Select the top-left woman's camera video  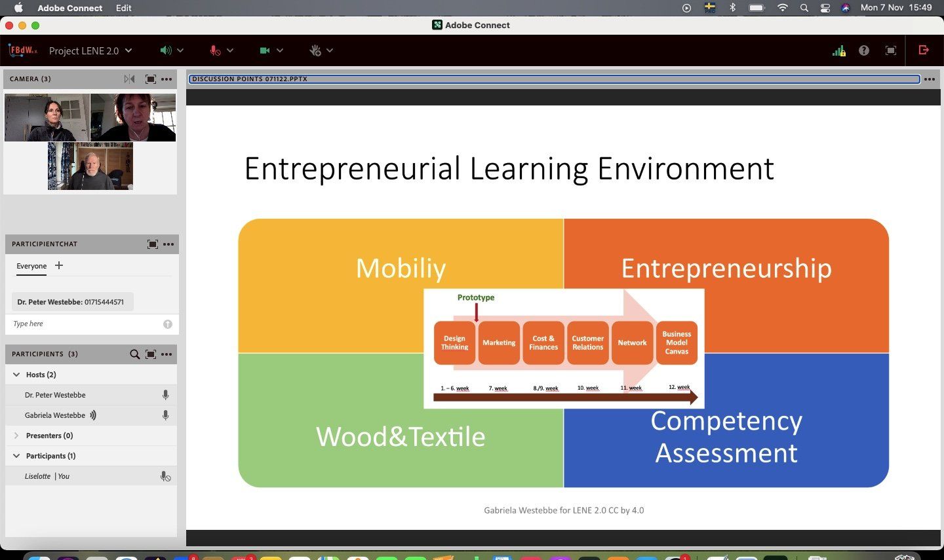[47, 117]
